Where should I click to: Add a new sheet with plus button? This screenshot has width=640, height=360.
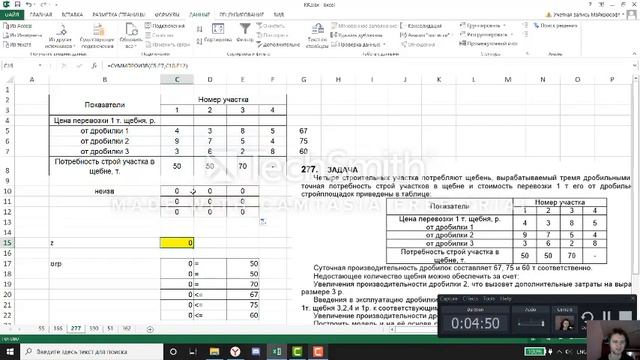[150, 329]
